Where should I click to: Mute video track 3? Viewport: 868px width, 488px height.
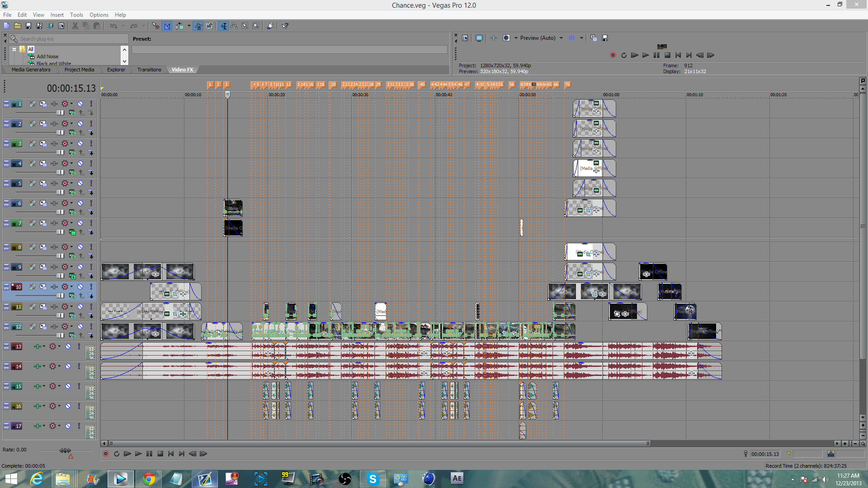point(80,144)
